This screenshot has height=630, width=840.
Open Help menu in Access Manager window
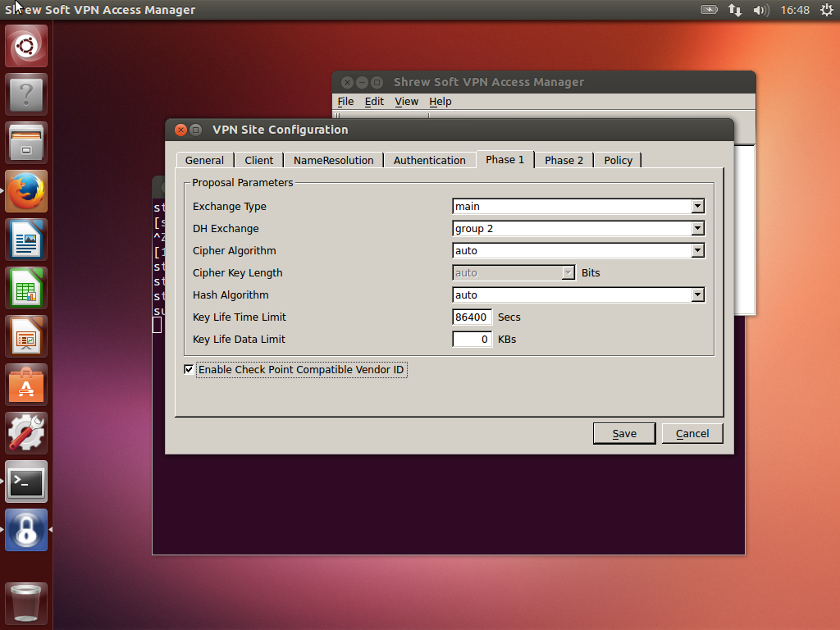coord(441,101)
